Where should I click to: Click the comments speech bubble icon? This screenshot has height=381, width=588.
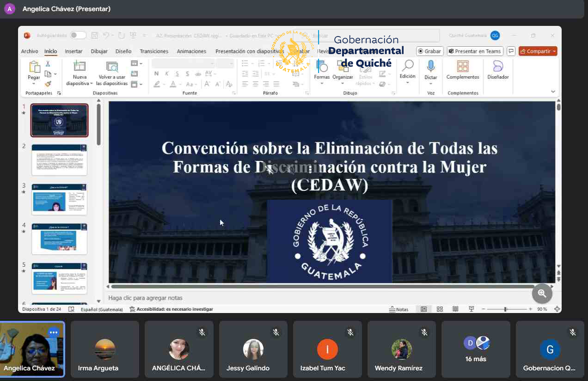click(511, 51)
